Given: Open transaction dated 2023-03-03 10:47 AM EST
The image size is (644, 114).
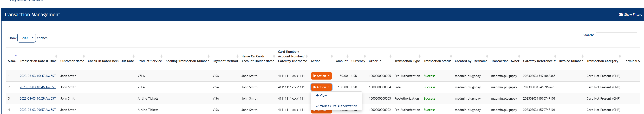Looking at the screenshot, I should [38, 76].
